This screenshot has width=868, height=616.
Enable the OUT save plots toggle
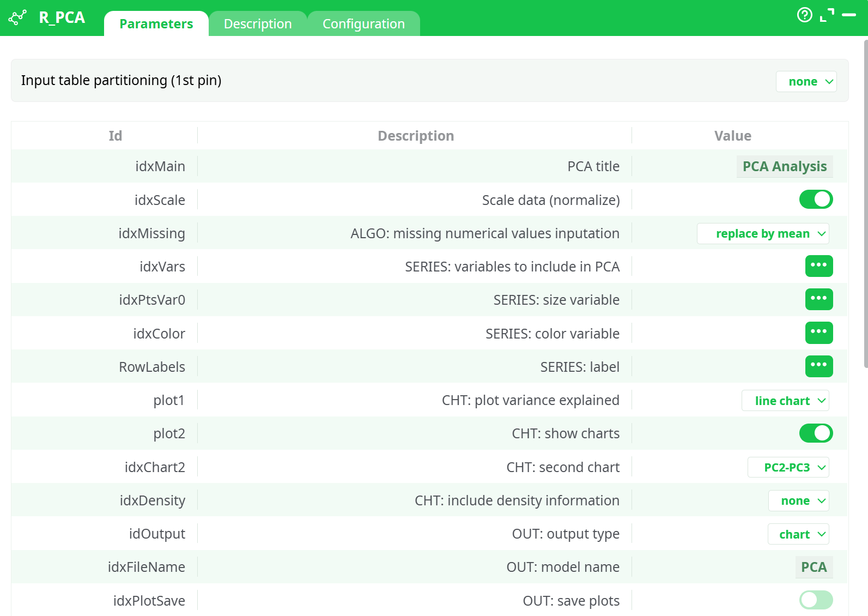(x=816, y=600)
